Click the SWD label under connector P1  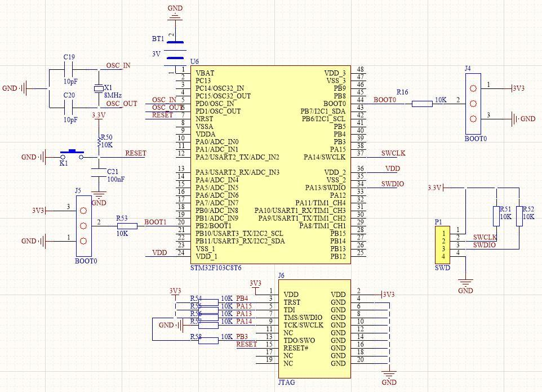(x=442, y=268)
